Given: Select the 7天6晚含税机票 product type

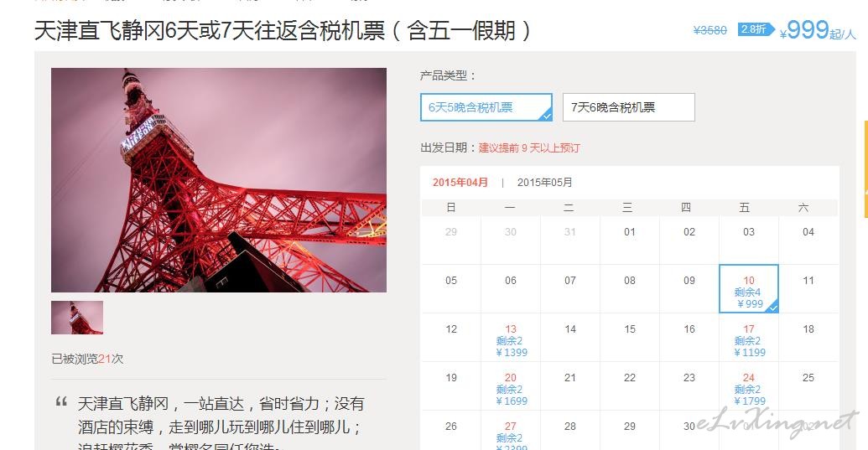Looking at the screenshot, I should pos(628,107).
